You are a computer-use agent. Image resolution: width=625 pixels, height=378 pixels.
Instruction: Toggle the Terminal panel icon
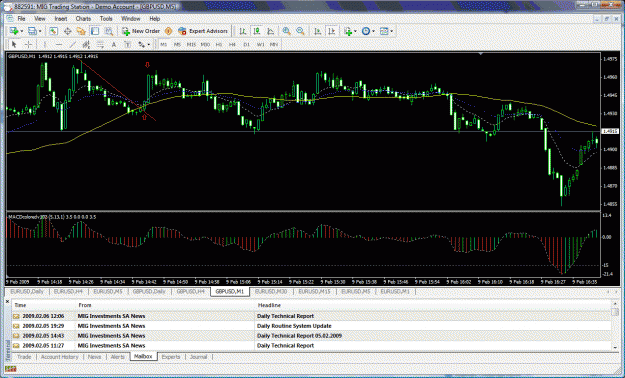[x=94, y=31]
